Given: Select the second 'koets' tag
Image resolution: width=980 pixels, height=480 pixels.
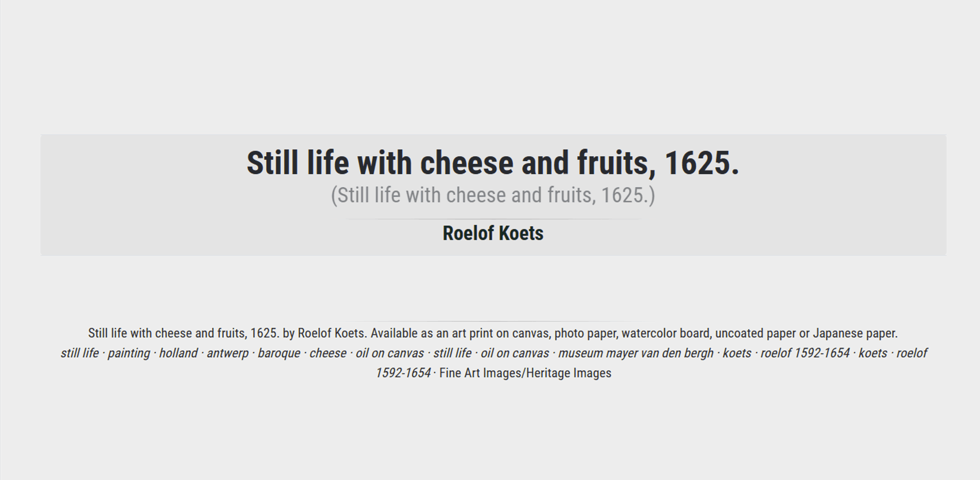Looking at the screenshot, I should pos(873,353).
